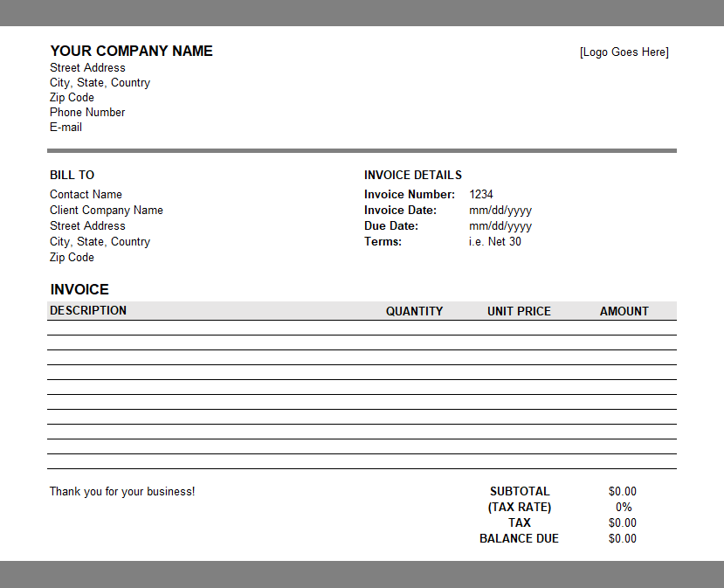Screen dimensions: 724x588
Task: Select the company E-mail field
Action: click(66, 128)
